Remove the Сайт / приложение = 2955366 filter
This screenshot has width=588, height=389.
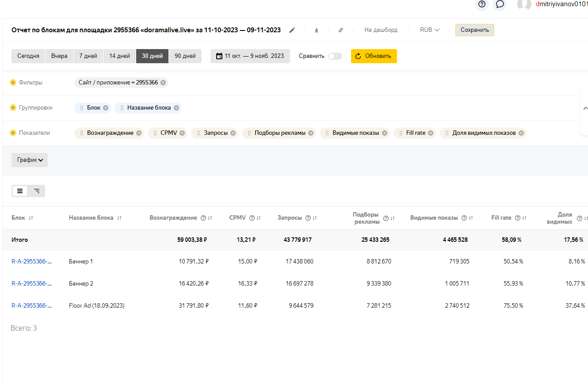(x=163, y=83)
